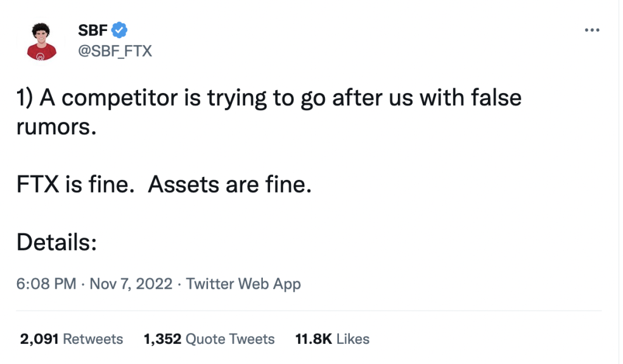The width and height of the screenshot is (623, 364).
Task: Click the bold 1,352 quote count
Action: 162,339
